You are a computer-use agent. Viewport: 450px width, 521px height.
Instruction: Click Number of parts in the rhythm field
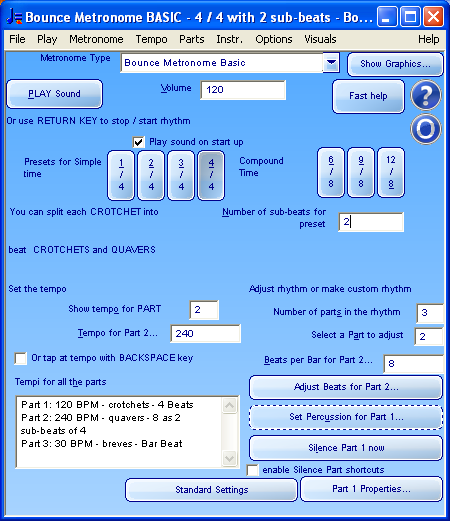[430, 313]
